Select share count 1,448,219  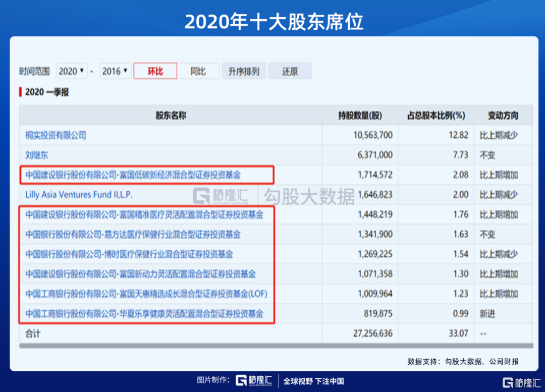point(374,215)
